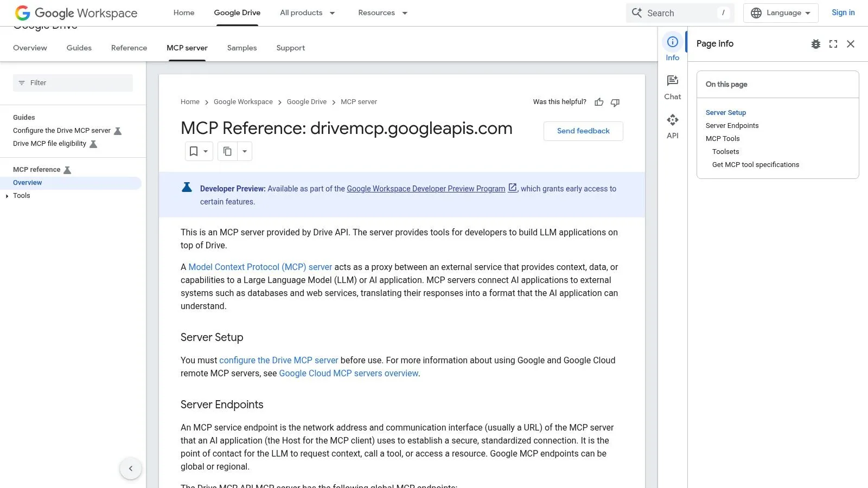Click into the Search box
The width and height of the screenshot is (868, 488).
680,12
